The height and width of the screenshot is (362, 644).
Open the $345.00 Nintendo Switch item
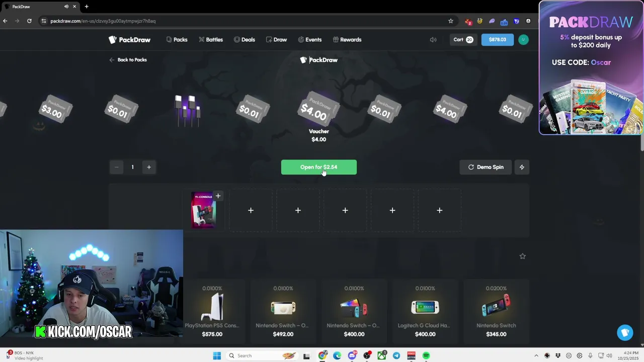point(496,312)
